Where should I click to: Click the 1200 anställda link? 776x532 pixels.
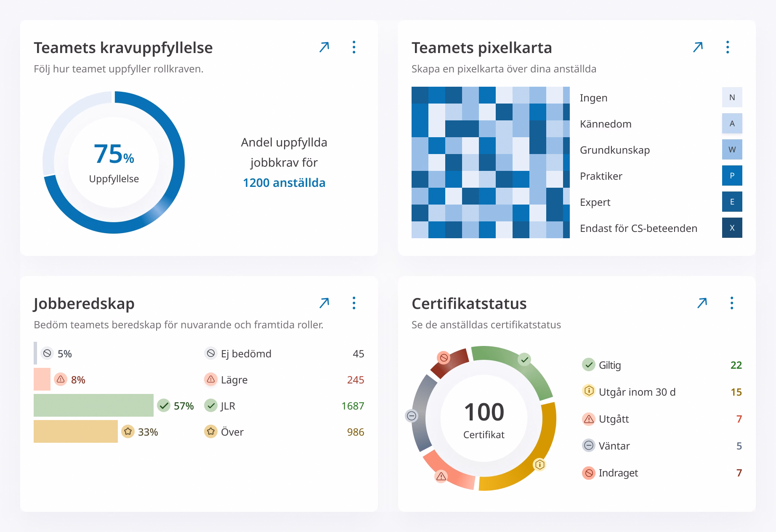(x=284, y=183)
